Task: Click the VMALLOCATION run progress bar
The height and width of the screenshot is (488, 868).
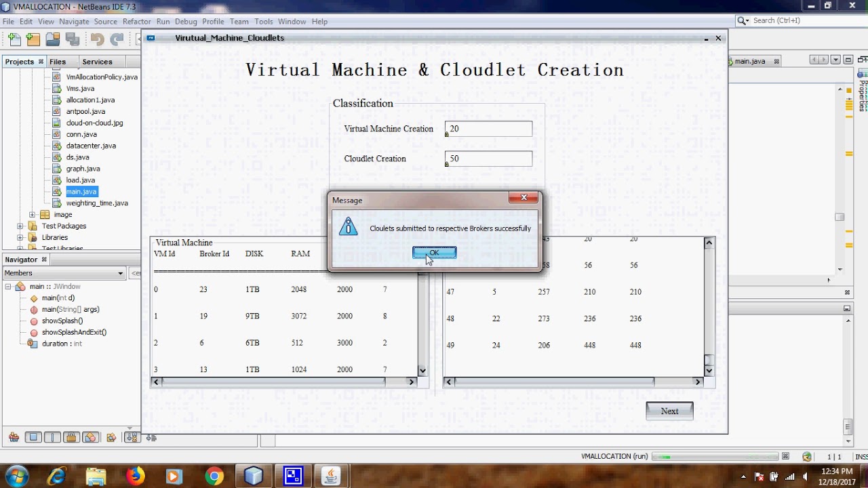Action: (715, 457)
